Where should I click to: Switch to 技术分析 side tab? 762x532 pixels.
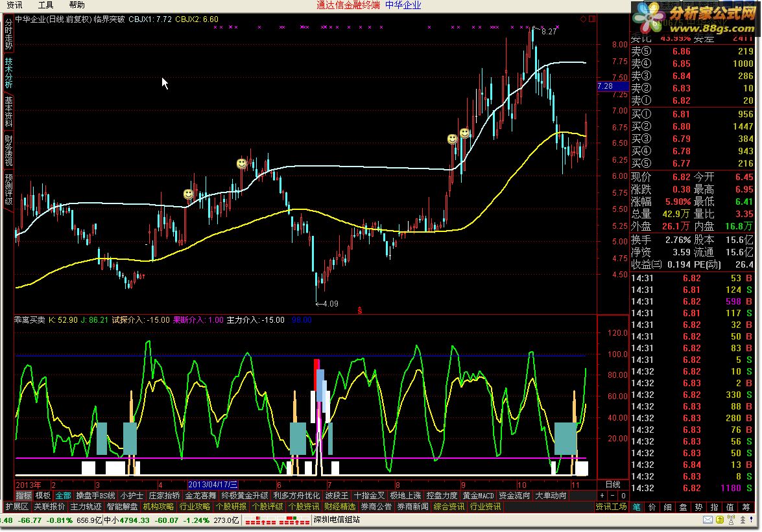point(8,73)
